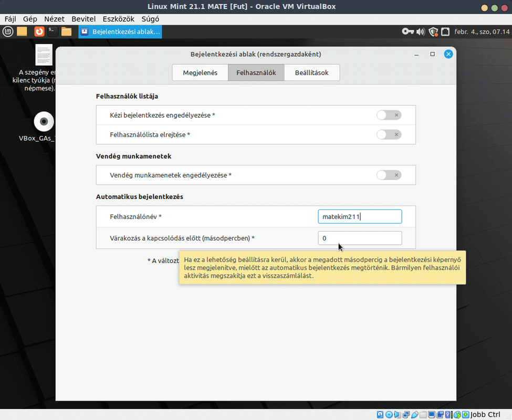Click the Automatikus bejelentkezés heading
The width and height of the screenshot is (512, 420).
140,197
